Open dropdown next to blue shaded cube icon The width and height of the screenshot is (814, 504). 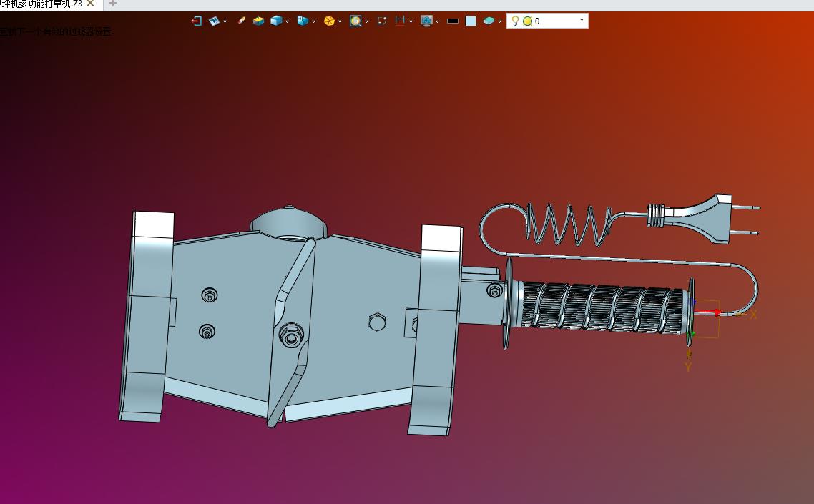click(287, 21)
